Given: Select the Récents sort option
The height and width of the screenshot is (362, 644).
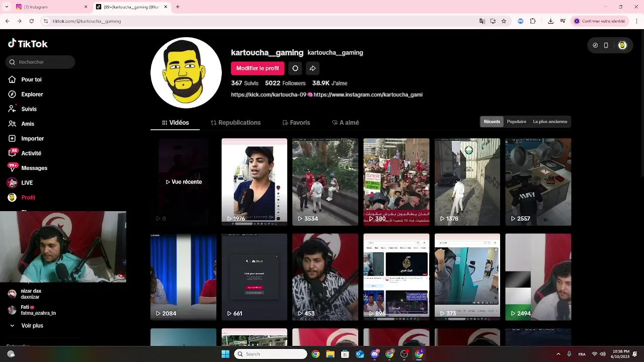Looking at the screenshot, I should [492, 122].
